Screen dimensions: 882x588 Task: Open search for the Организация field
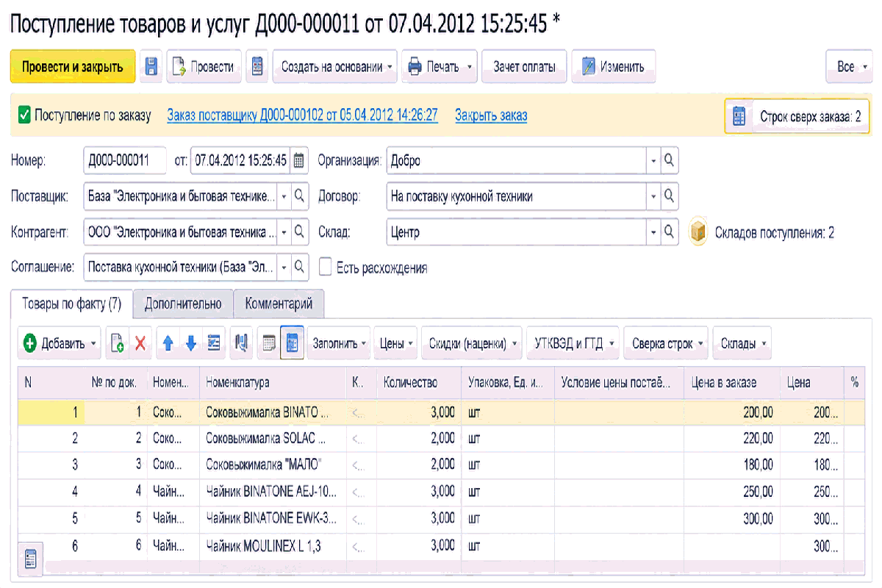(x=669, y=160)
